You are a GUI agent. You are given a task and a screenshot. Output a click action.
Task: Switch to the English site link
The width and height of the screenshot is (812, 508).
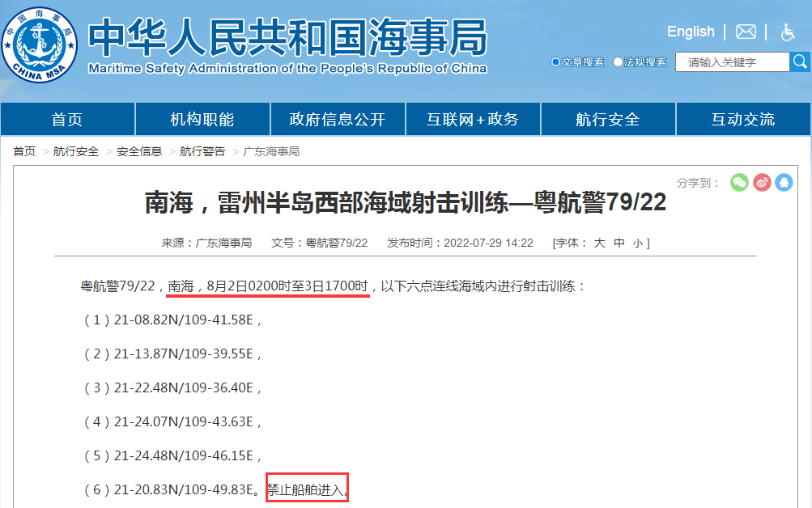(x=691, y=32)
